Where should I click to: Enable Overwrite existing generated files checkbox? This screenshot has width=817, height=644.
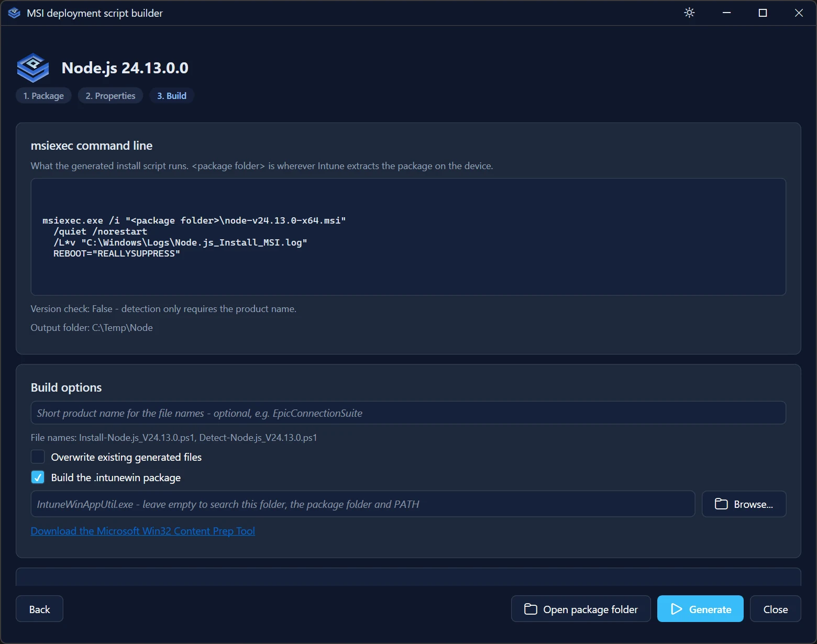38,457
